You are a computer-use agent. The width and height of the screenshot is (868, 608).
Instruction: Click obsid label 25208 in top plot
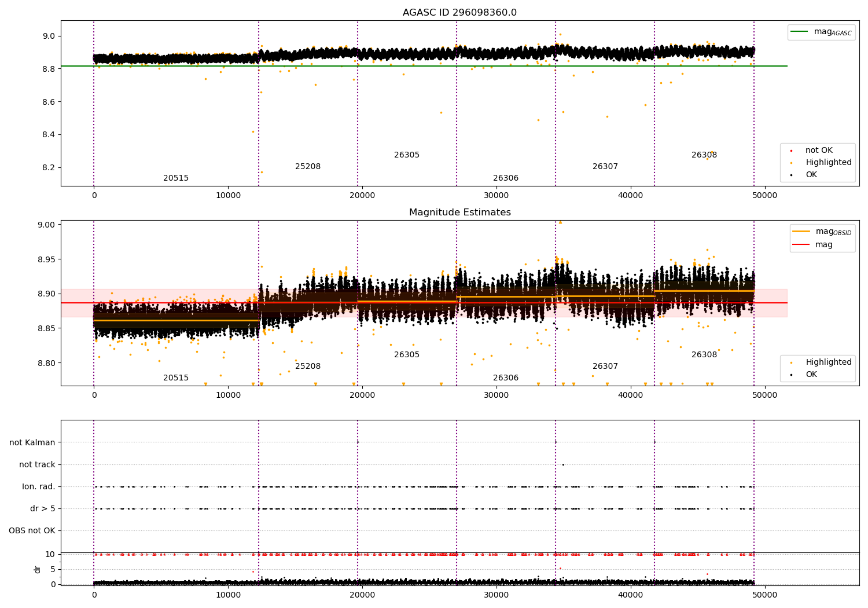[308, 167]
